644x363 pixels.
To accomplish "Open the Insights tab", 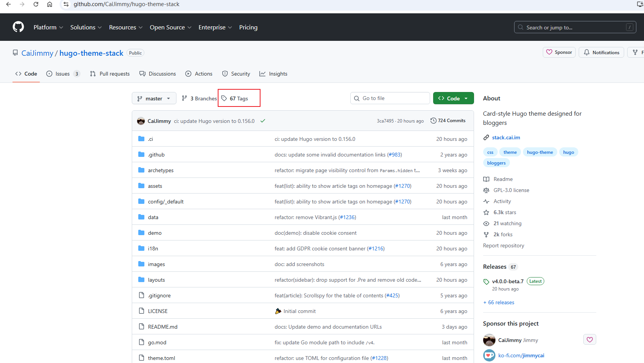I will click(x=273, y=74).
